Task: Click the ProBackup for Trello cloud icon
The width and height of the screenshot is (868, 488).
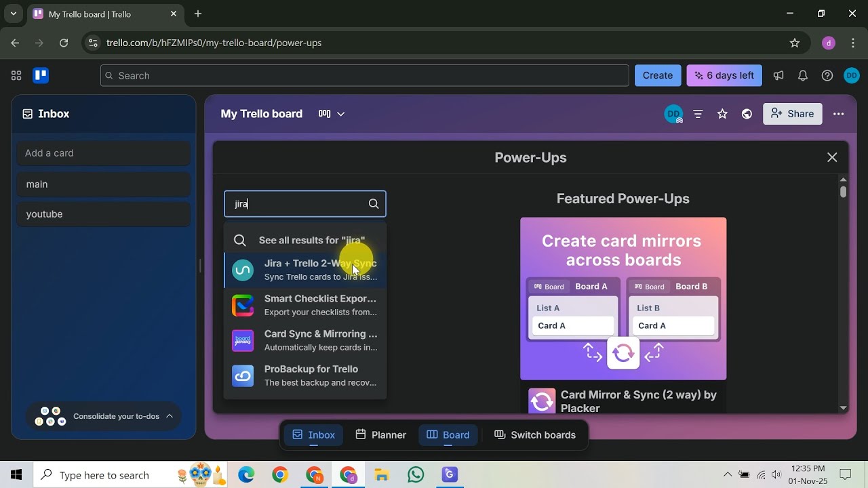Action: [x=243, y=375]
